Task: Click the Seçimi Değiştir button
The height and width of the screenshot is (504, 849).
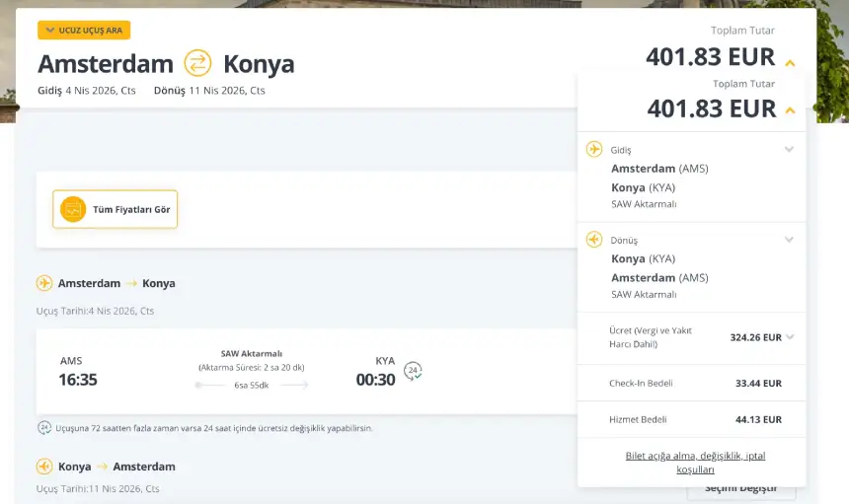Action: pyautogui.click(x=741, y=488)
